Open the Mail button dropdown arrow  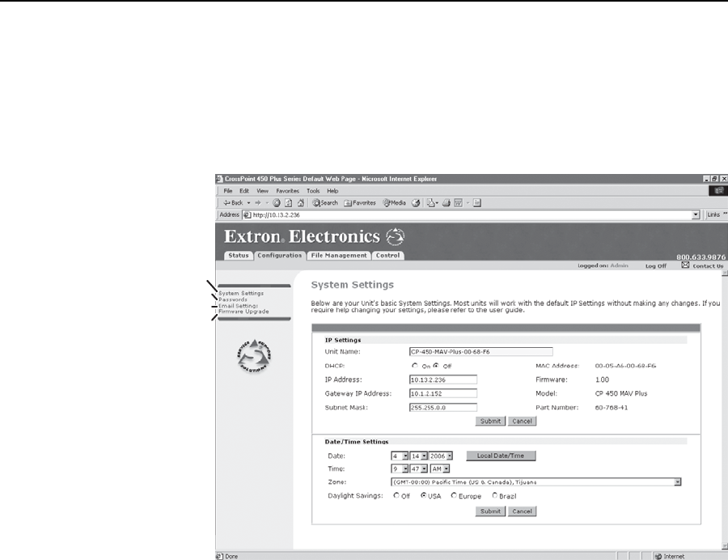(x=438, y=203)
